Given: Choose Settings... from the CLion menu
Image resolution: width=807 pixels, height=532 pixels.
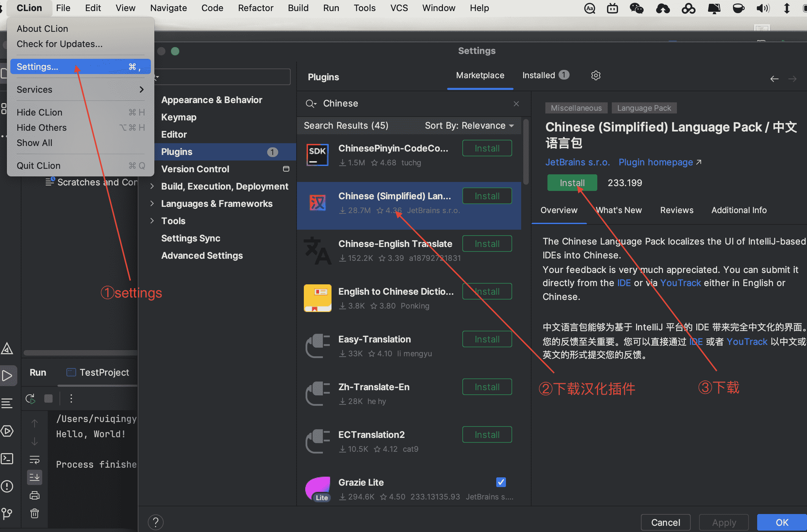Looking at the screenshot, I should [80, 66].
